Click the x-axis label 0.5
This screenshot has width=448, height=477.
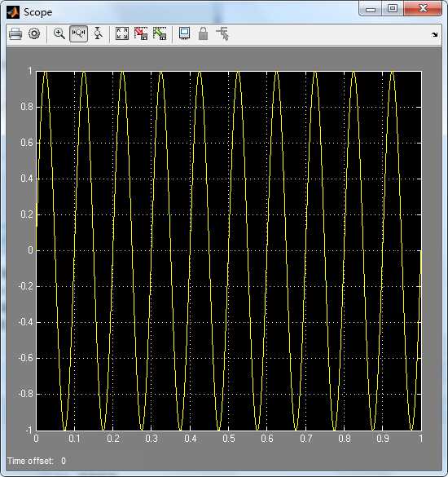[229, 439]
